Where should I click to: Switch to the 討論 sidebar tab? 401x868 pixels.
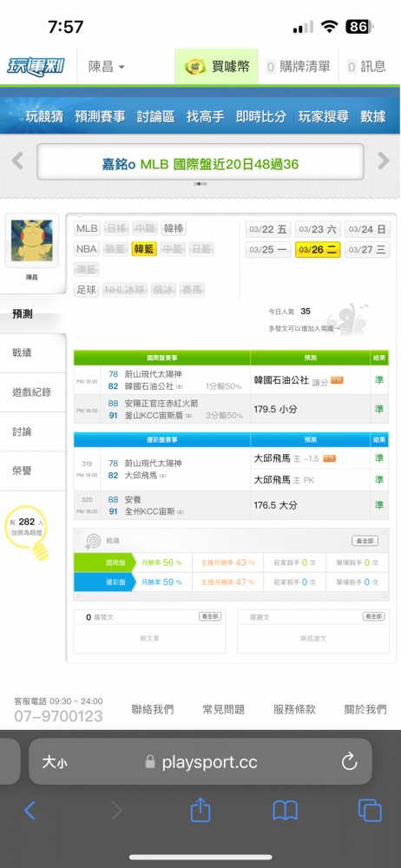pos(32,431)
